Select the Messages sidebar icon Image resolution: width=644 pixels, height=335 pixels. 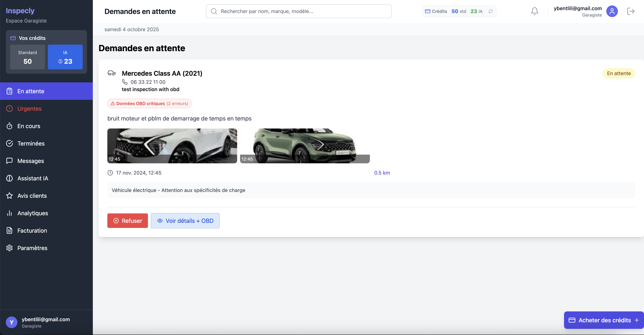(9, 161)
